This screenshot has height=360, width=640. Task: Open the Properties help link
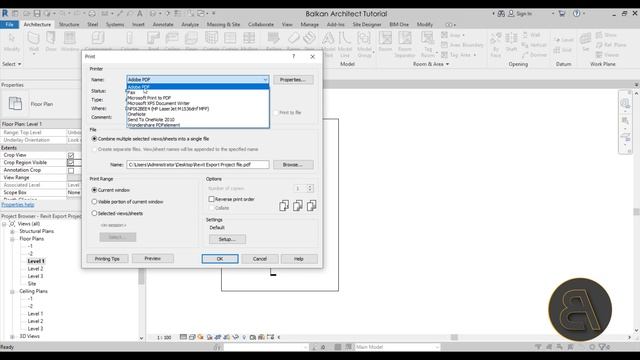pos(18,205)
